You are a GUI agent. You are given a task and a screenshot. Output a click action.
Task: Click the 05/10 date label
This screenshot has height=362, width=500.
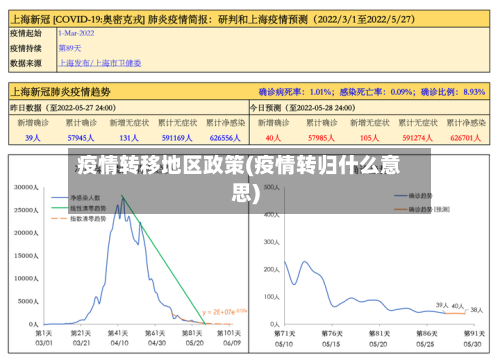(284, 344)
